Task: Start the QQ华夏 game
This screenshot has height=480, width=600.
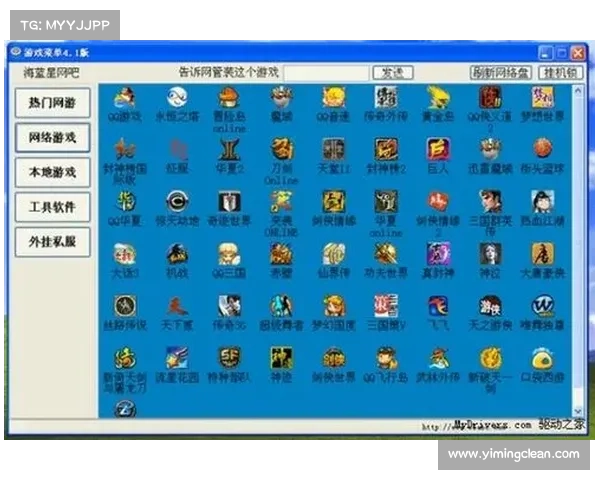Action: [125, 201]
